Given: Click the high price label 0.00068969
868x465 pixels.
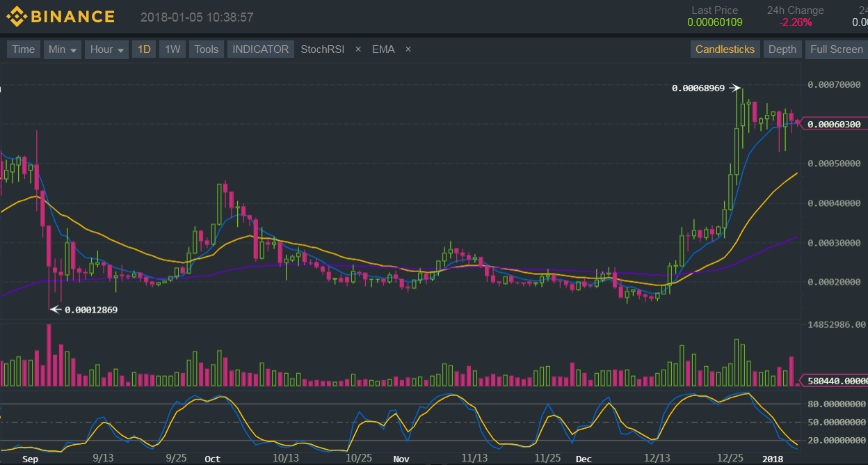Looking at the screenshot, I should (x=698, y=88).
